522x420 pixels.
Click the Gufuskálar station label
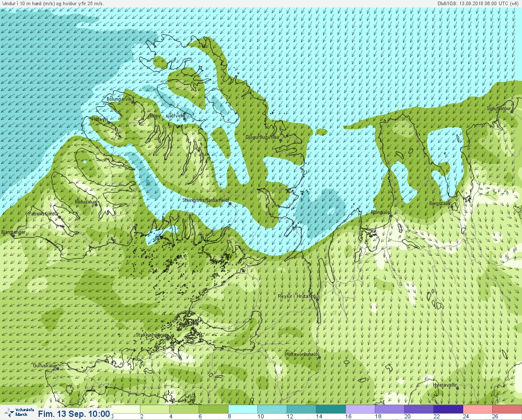44,365
